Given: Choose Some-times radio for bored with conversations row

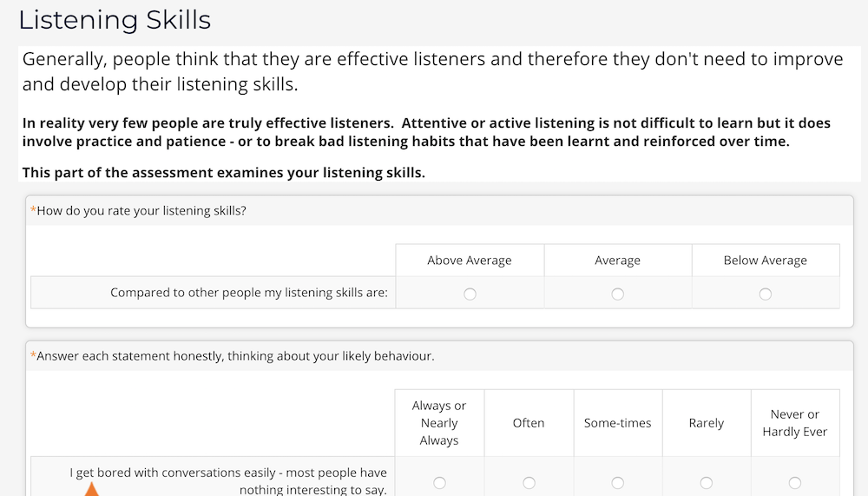Looking at the screenshot, I should click(617, 483).
